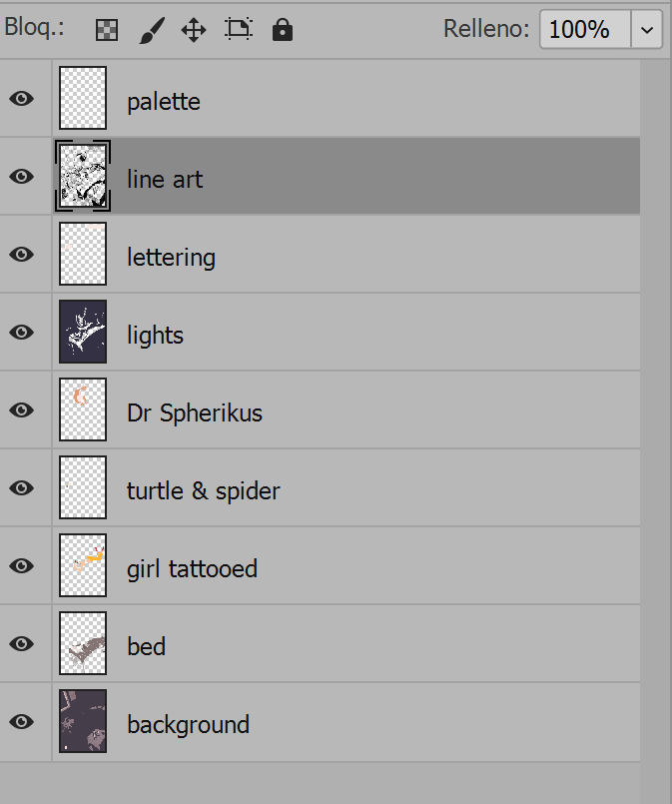Hide the lights layer

[22, 333]
